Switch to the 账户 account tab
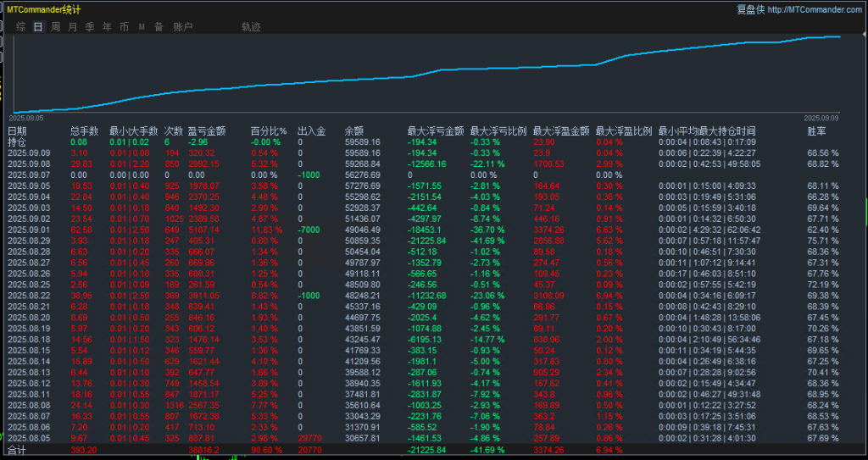Screen dimensions: 868x460 click(x=182, y=27)
